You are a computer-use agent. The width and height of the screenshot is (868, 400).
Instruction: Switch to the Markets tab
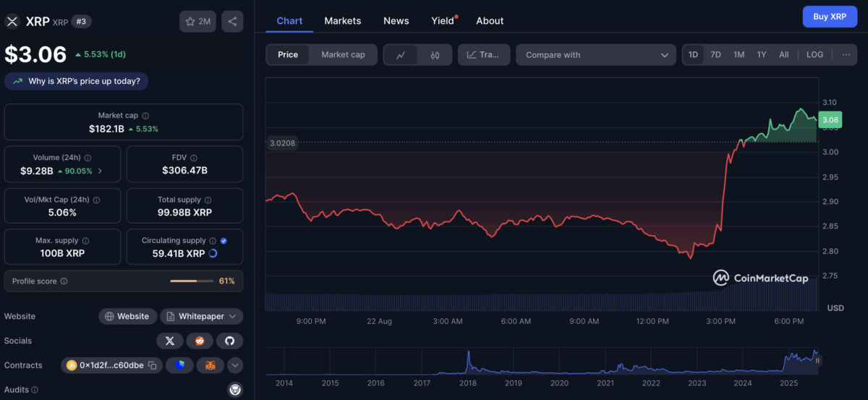click(x=343, y=21)
